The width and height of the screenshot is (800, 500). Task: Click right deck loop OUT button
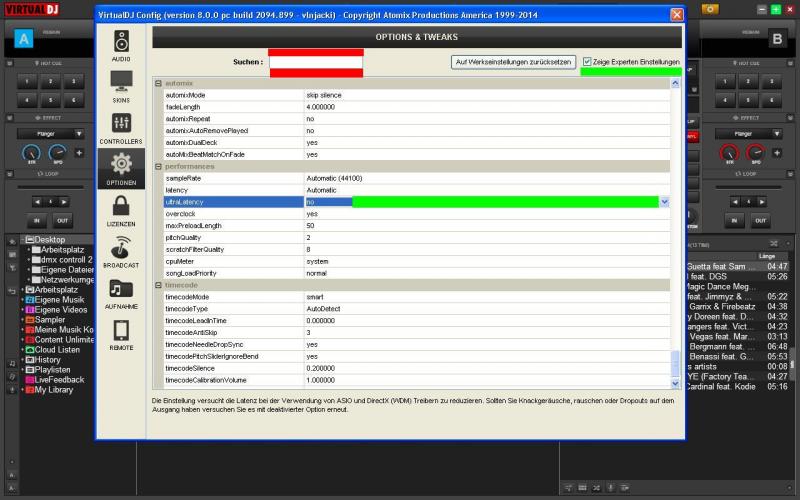(x=760, y=221)
